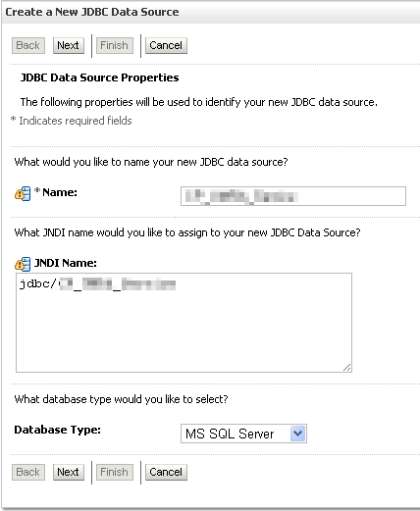This screenshot has height=511, width=420.
Task: Click Next in the button row under title
Action: pyautogui.click(x=69, y=45)
